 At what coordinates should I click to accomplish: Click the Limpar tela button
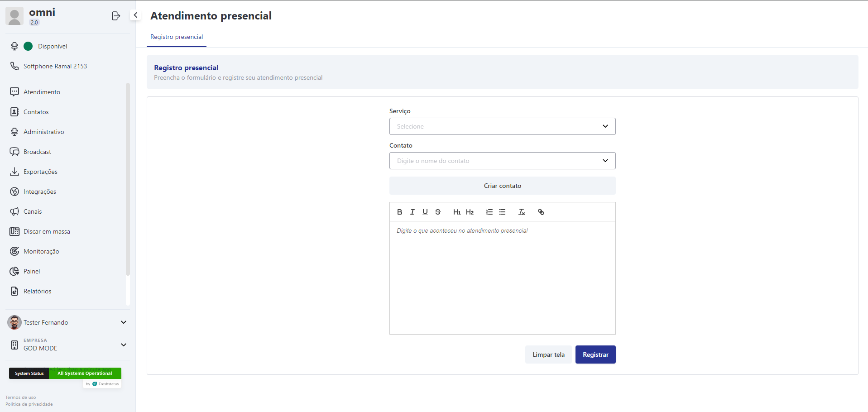tap(548, 355)
